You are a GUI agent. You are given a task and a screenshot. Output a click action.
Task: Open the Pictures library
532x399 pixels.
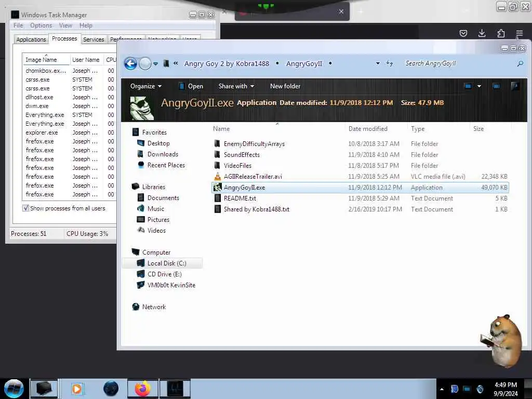click(158, 220)
